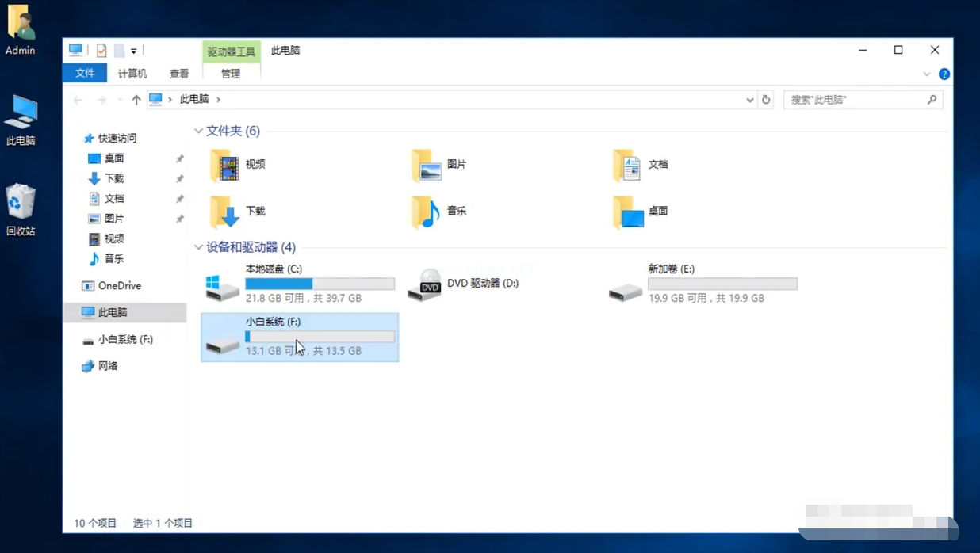Viewport: 980px width, 553px height.
Task: Click the Recycle Bin desktop icon
Action: coord(21,203)
